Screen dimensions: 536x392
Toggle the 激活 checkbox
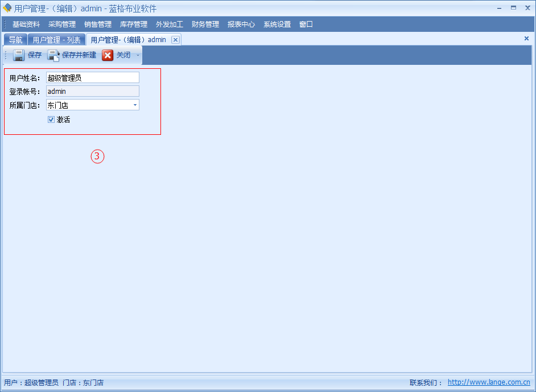(51, 119)
